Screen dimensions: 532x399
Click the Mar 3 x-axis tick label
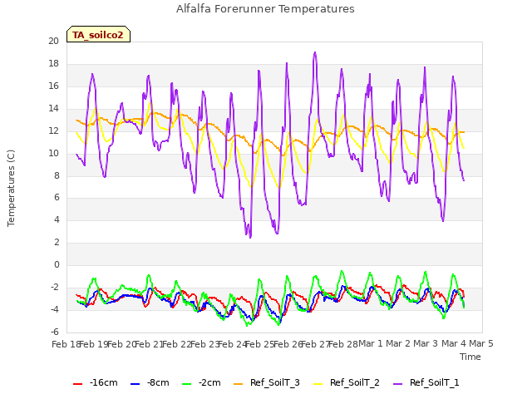tap(426, 343)
